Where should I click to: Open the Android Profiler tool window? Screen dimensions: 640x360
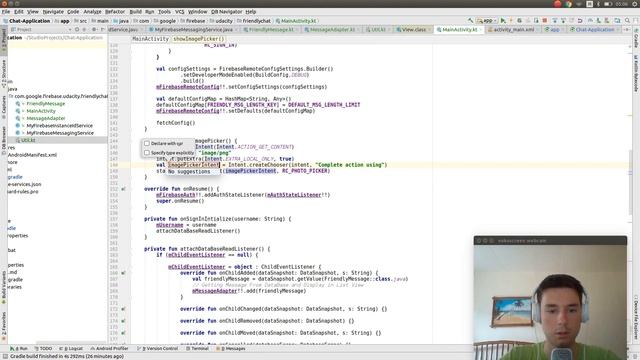pos(109,349)
